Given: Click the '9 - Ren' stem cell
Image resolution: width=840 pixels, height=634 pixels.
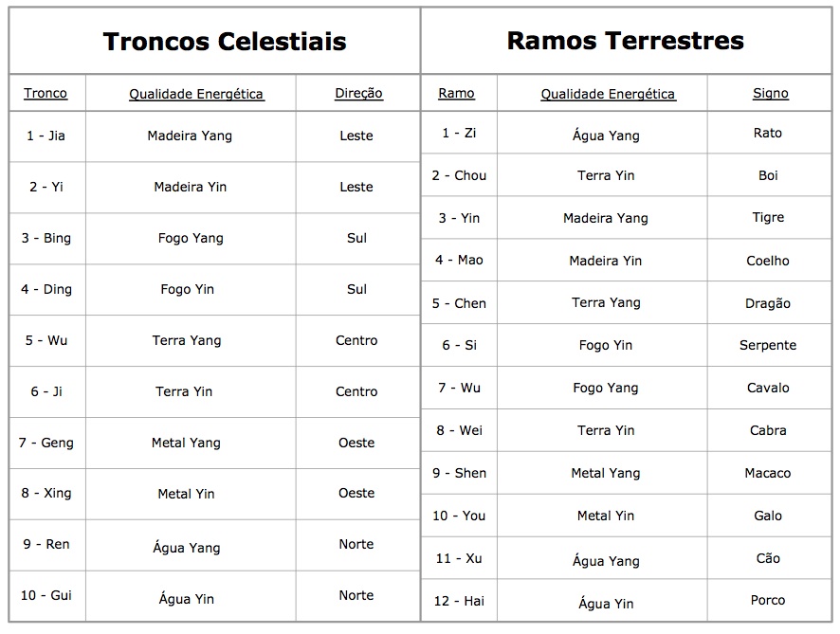Looking at the screenshot, I should (46, 544).
